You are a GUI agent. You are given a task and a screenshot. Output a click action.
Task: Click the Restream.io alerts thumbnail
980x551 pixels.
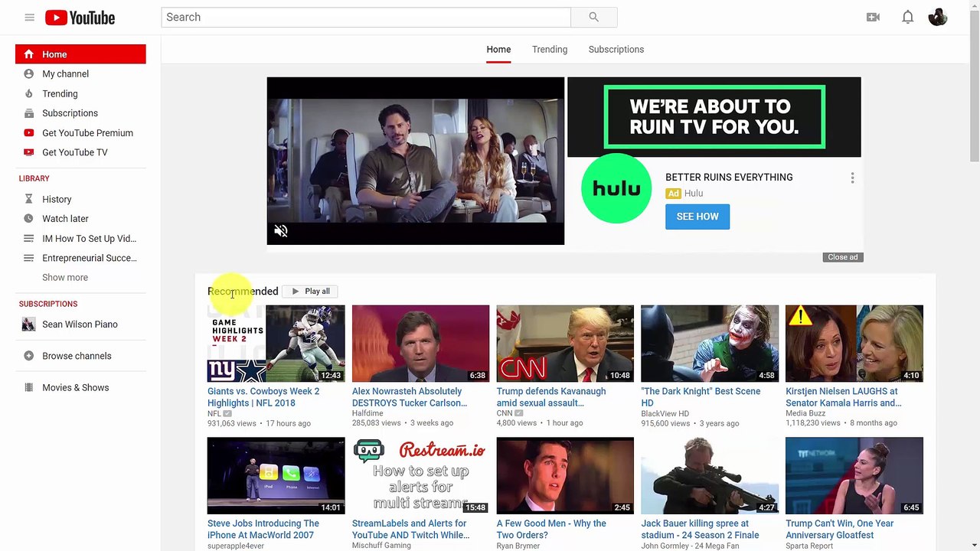(x=420, y=476)
